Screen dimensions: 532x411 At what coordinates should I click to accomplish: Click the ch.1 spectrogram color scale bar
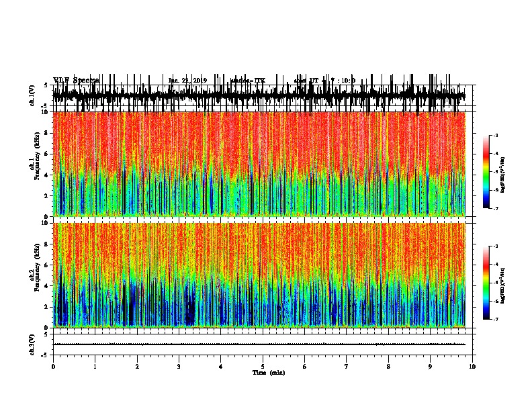pos(486,172)
